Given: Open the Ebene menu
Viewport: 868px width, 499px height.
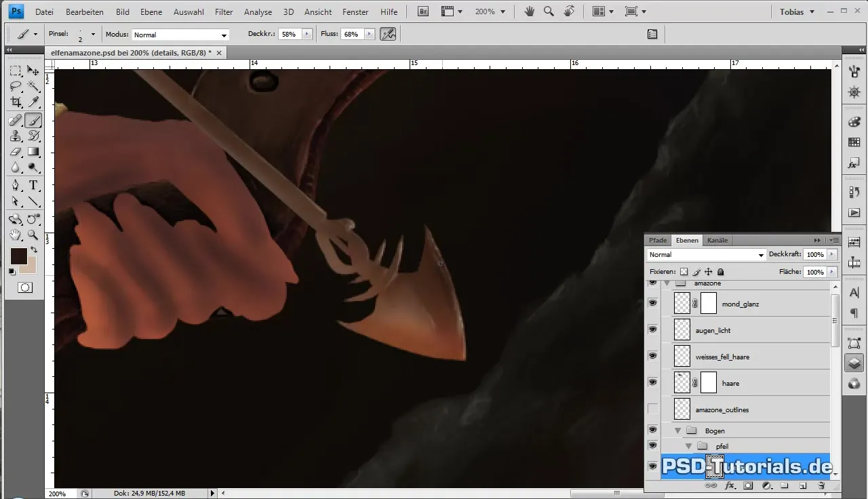Looking at the screenshot, I should [x=151, y=12].
